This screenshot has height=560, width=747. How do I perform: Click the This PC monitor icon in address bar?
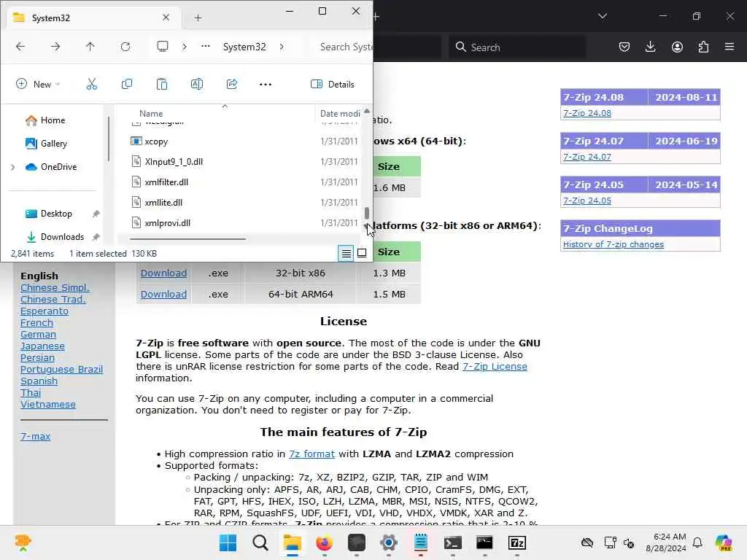coord(163,47)
